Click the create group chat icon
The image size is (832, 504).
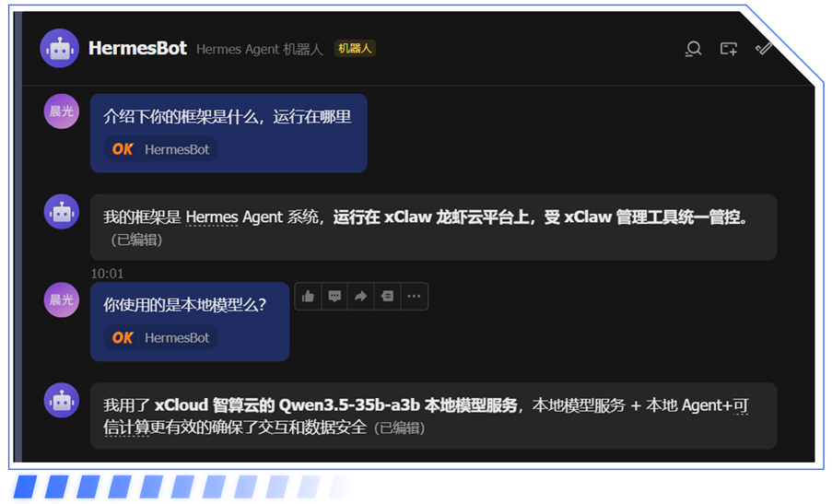pos(728,49)
